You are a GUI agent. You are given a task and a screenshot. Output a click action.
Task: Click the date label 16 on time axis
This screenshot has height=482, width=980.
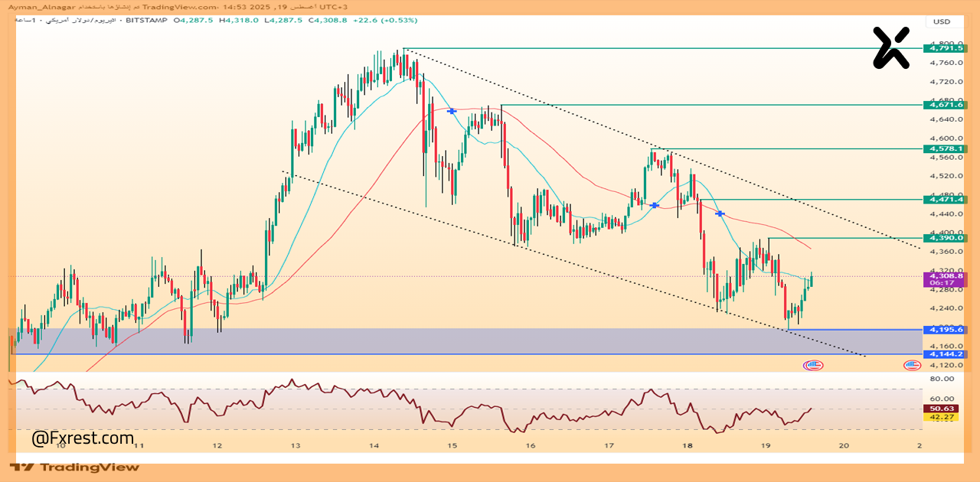[x=530, y=445]
